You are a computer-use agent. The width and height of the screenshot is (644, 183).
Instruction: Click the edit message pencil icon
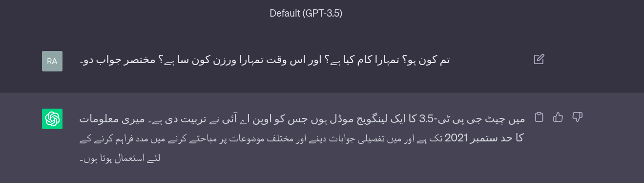[539, 60]
